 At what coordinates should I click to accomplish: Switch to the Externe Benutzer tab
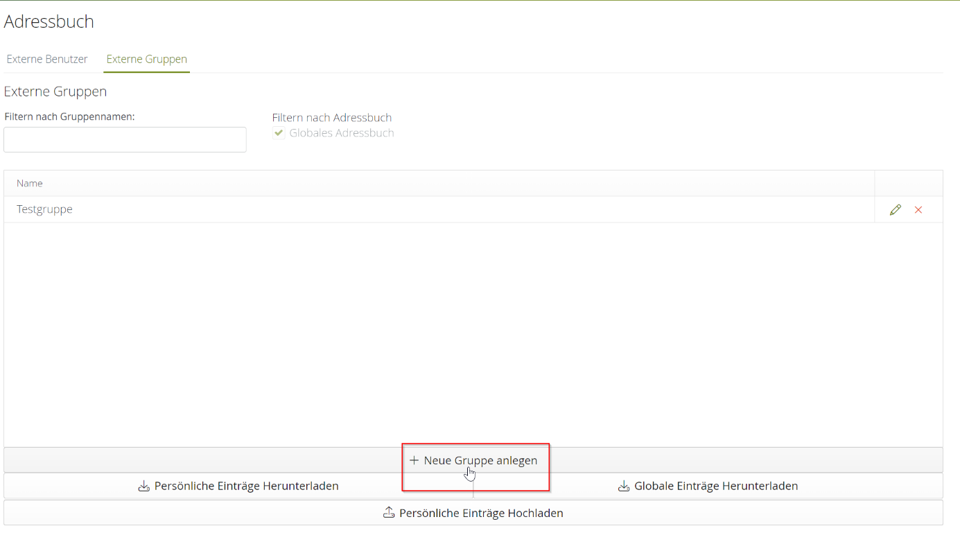(47, 60)
